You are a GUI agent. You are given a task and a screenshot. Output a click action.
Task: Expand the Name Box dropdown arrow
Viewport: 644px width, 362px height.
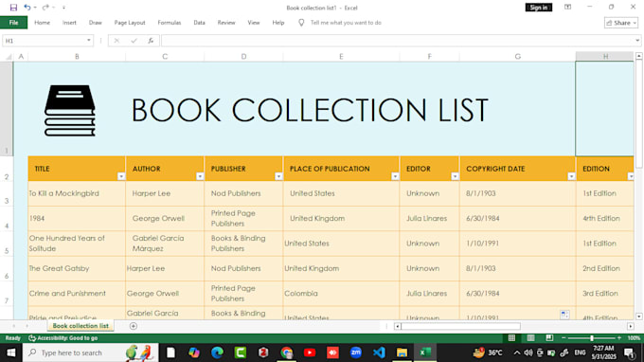[x=89, y=41]
